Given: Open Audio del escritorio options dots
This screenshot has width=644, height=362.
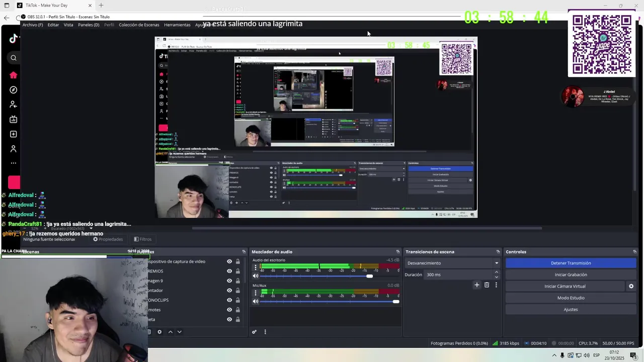Looking at the screenshot, I should [256, 267].
